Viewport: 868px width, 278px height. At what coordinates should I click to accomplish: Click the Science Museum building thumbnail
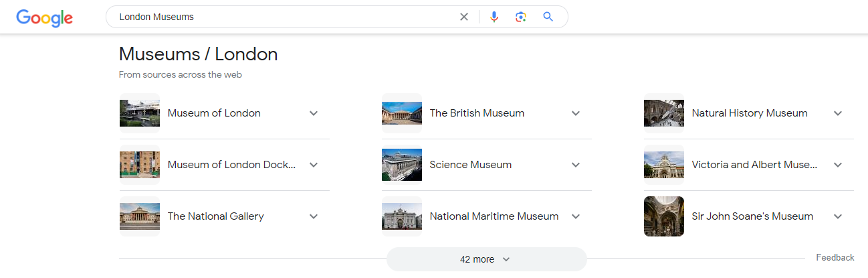[402, 165]
